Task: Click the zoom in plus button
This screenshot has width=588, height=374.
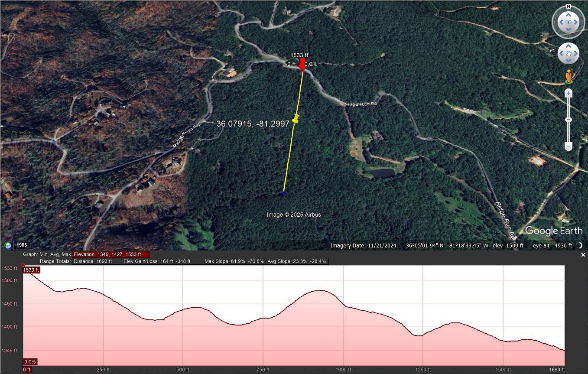Action: coord(569,94)
